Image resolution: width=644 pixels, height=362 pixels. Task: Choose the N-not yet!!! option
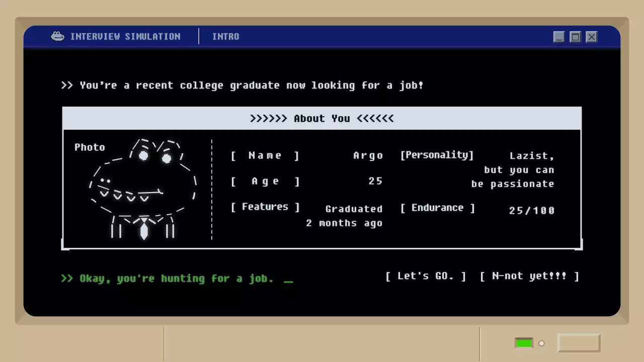pos(529,276)
